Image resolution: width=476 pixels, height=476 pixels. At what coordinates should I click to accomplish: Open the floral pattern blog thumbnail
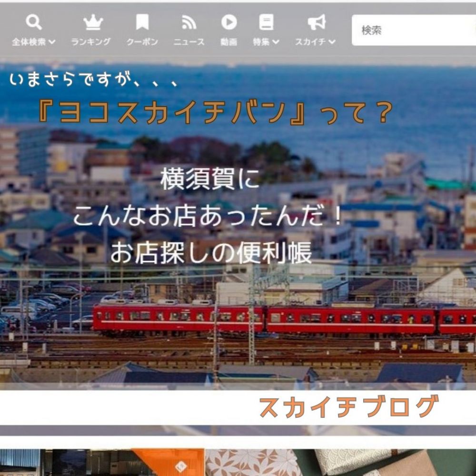(x=341, y=462)
